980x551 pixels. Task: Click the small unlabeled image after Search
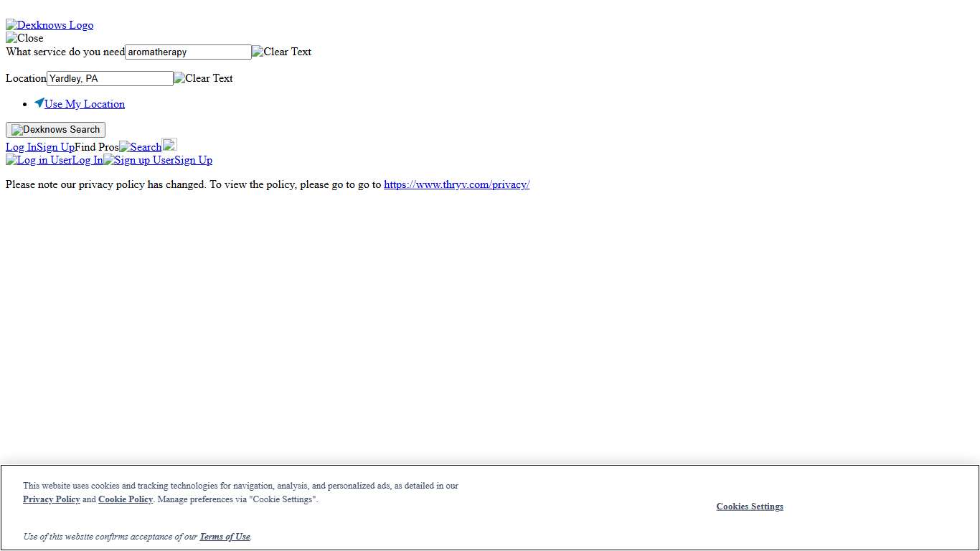point(169,146)
